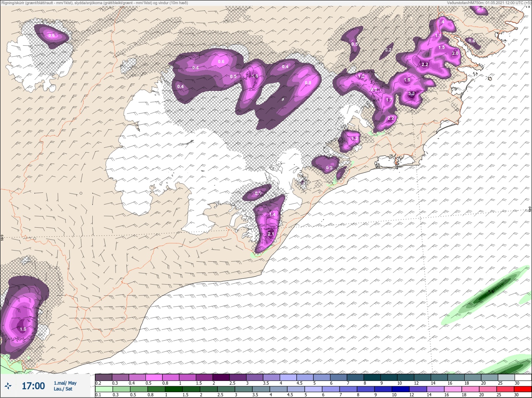
Task: Click the top legend swatch labeled 0.5
Action: click(154, 377)
